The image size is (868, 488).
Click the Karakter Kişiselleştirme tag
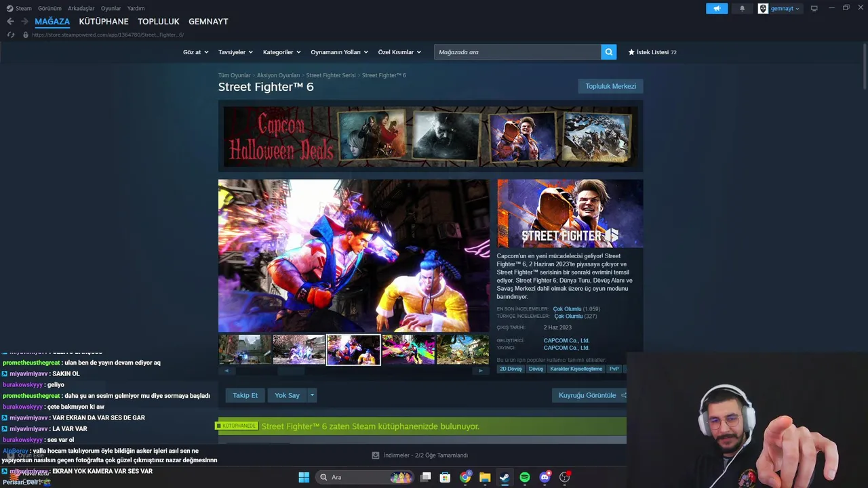[x=576, y=369]
